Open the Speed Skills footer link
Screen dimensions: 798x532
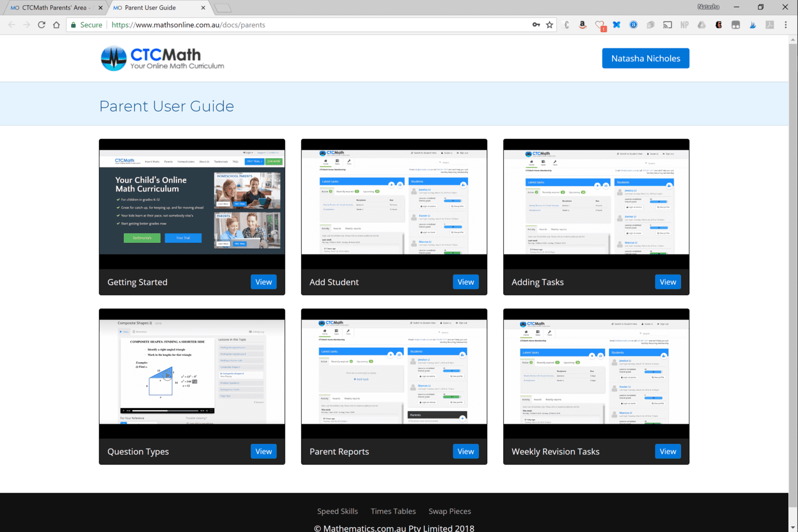(337, 511)
